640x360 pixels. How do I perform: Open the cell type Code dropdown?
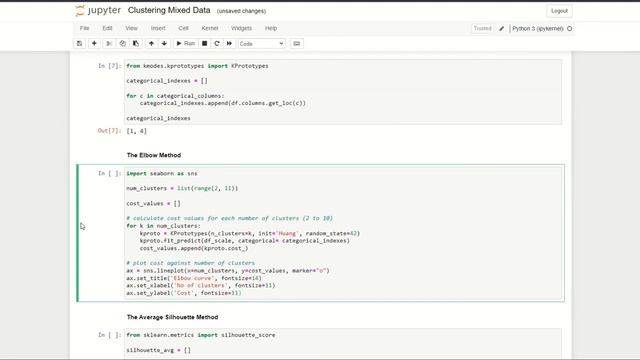262,44
